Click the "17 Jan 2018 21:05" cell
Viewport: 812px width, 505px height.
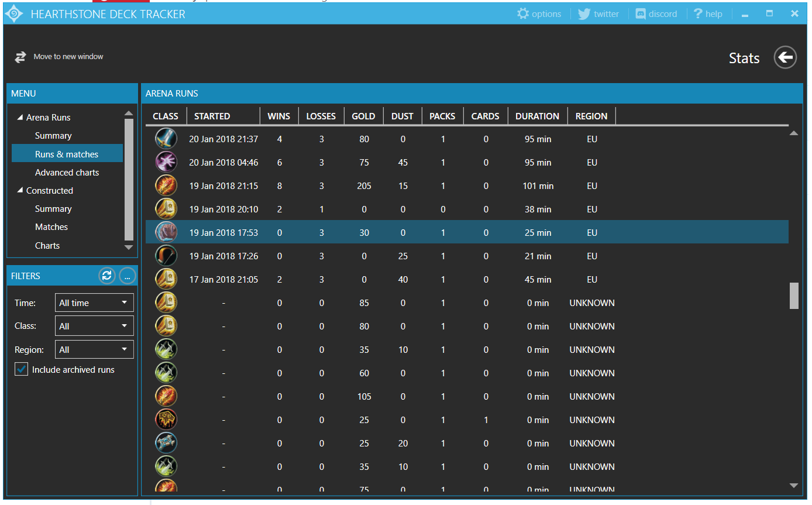click(x=223, y=279)
